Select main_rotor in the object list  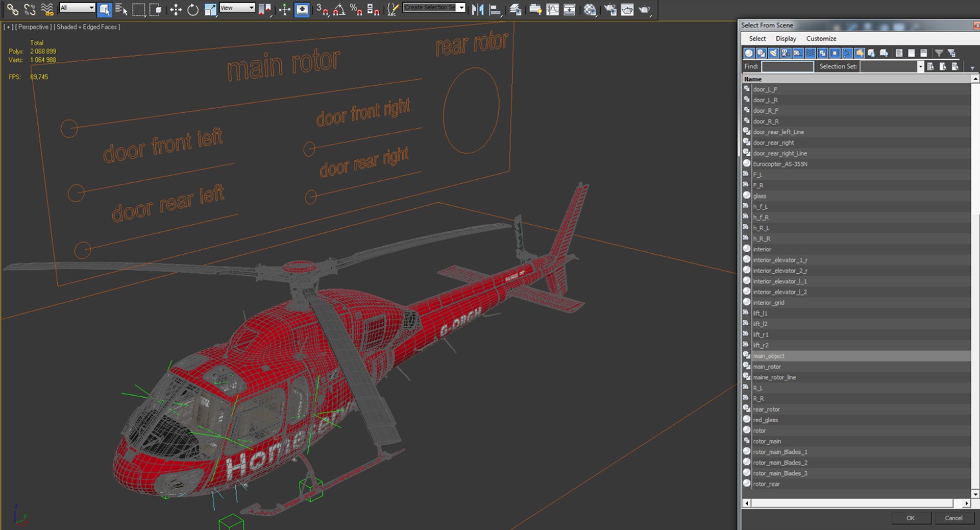coord(856,367)
